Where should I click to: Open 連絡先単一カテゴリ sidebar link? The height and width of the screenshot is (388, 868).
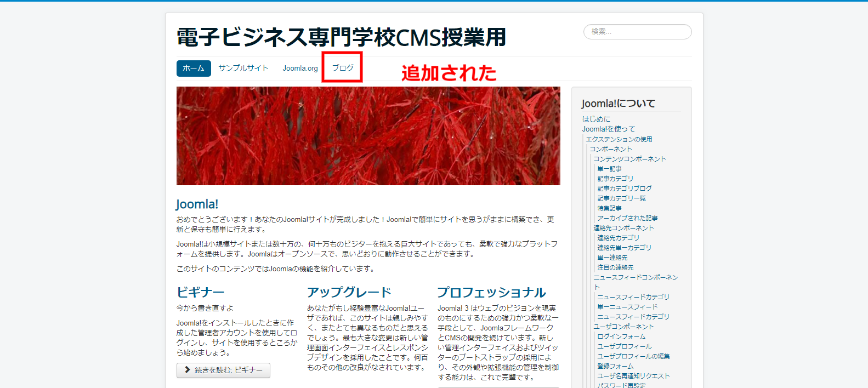[625, 248]
